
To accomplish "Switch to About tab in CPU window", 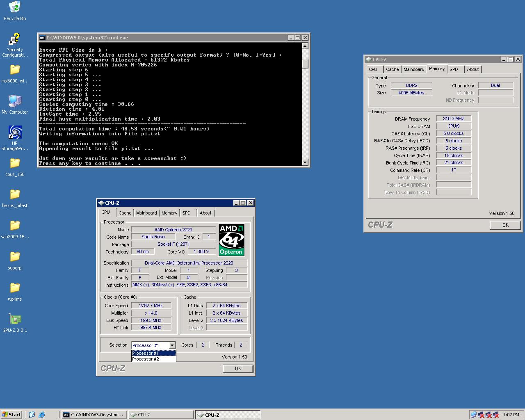I will click(205, 213).
